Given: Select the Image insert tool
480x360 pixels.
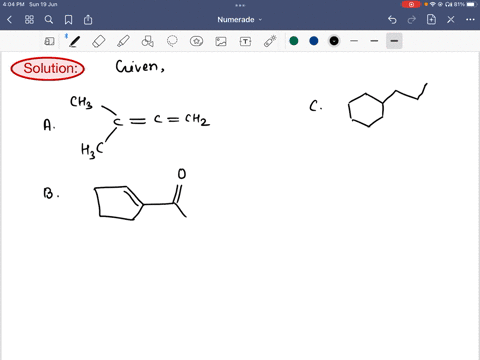Looking at the screenshot, I should tap(221, 41).
